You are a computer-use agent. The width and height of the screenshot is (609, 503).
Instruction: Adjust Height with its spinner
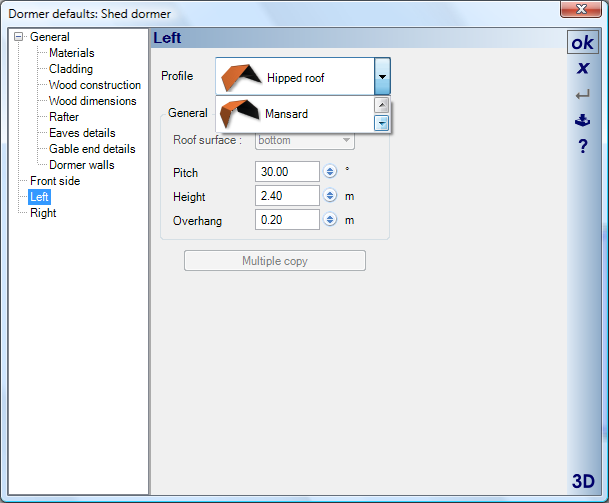coord(330,195)
